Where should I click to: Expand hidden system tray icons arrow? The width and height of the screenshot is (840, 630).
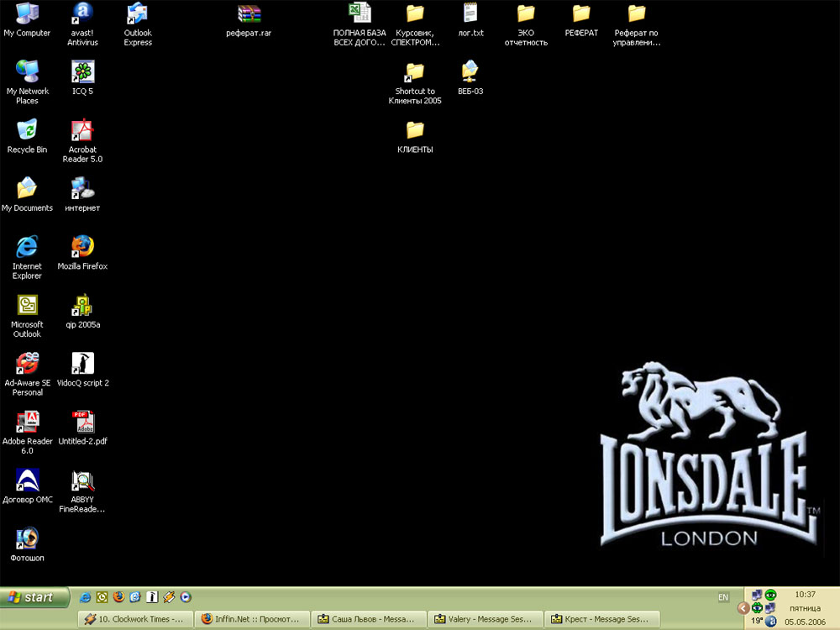pos(743,608)
